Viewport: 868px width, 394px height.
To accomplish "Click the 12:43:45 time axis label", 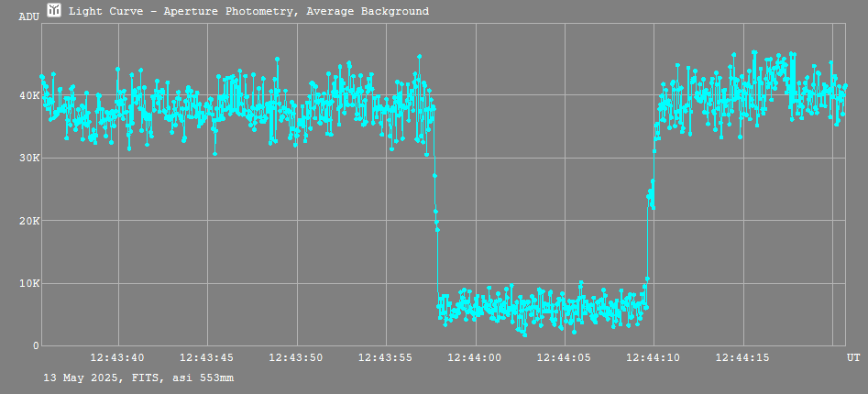I will [207, 358].
